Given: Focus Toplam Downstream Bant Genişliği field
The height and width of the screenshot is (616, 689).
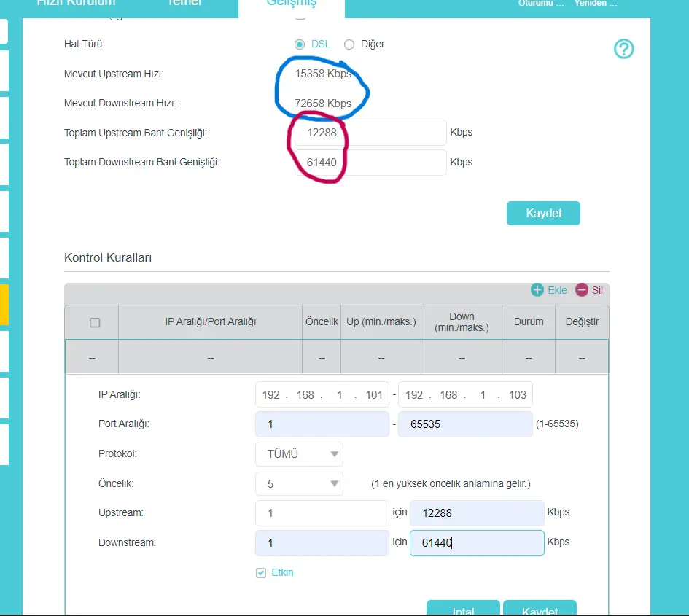Looking at the screenshot, I should [x=370, y=163].
